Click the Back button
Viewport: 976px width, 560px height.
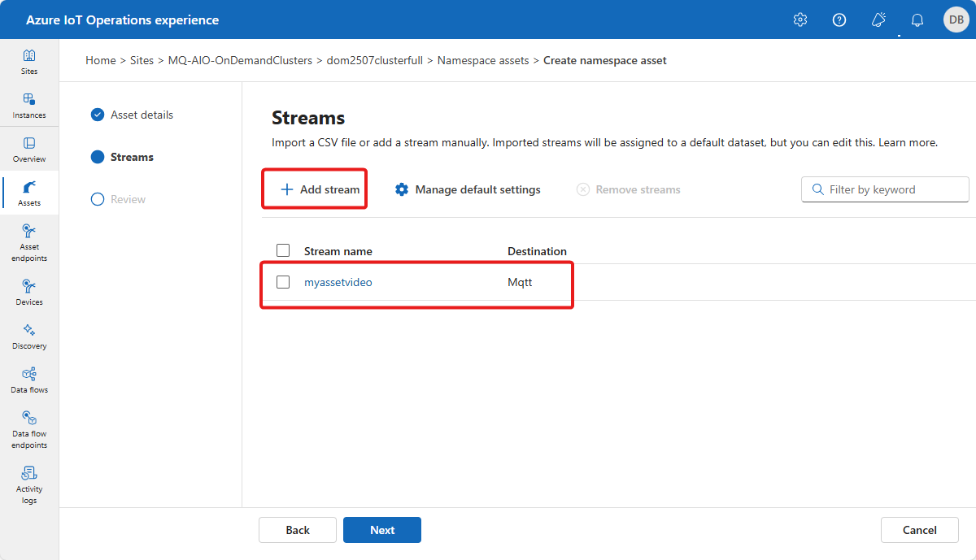(298, 530)
